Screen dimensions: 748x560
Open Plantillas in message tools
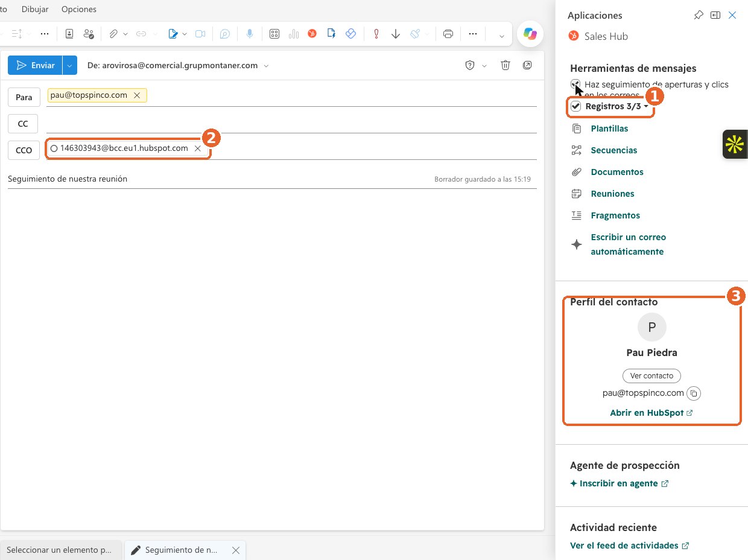point(609,129)
